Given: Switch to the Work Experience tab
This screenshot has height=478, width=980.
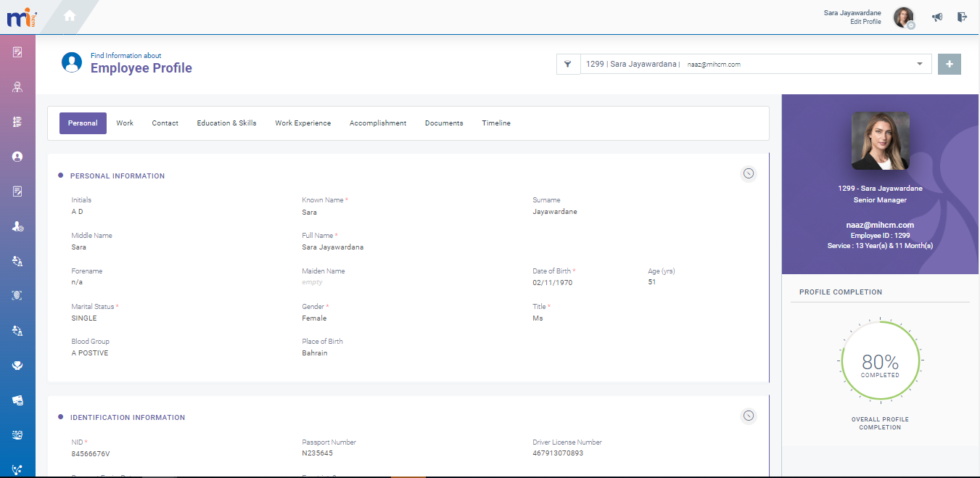Looking at the screenshot, I should click(302, 123).
